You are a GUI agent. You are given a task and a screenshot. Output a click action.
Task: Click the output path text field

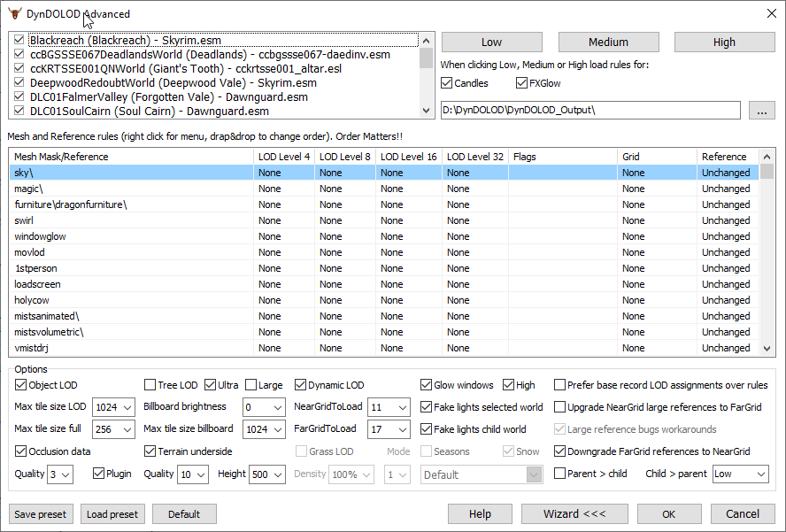point(589,111)
